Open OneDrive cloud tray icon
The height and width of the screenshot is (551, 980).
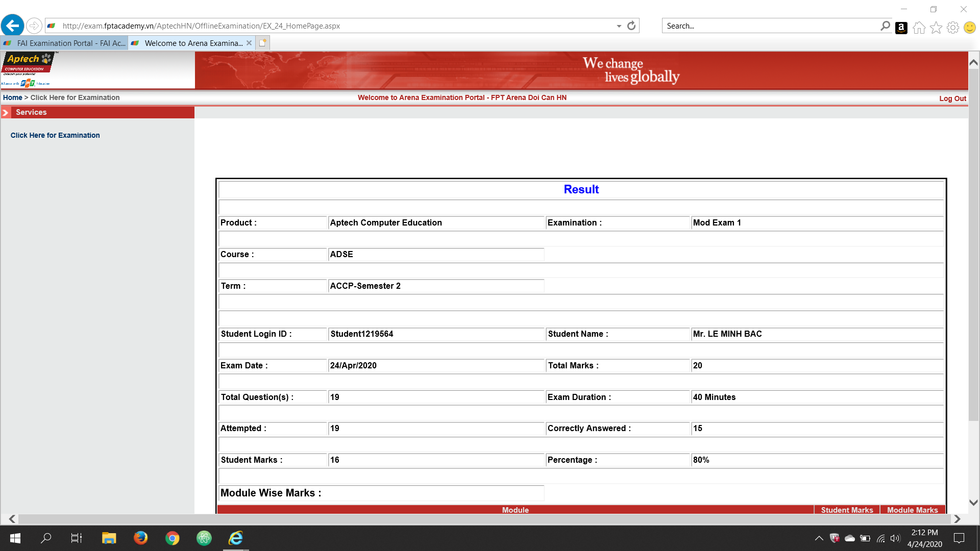(850, 538)
